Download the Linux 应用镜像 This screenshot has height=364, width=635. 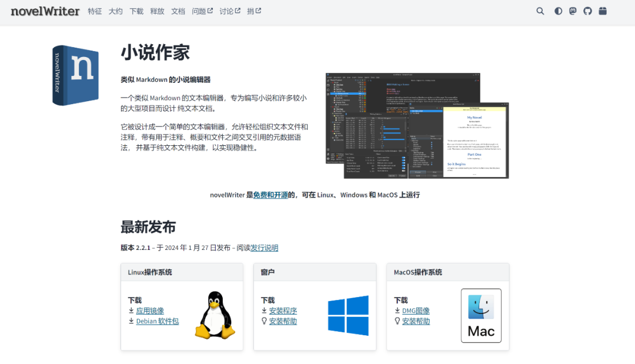click(x=150, y=311)
